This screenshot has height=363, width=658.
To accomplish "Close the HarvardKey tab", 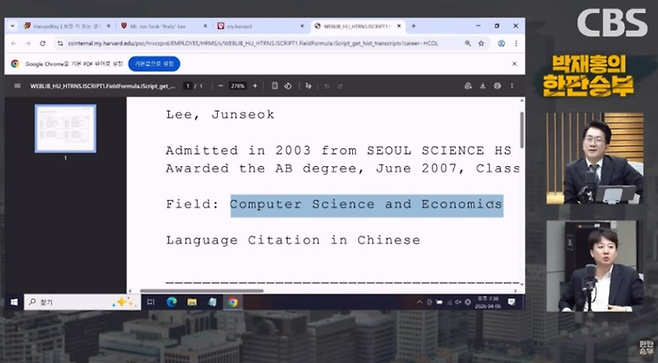I will point(108,26).
